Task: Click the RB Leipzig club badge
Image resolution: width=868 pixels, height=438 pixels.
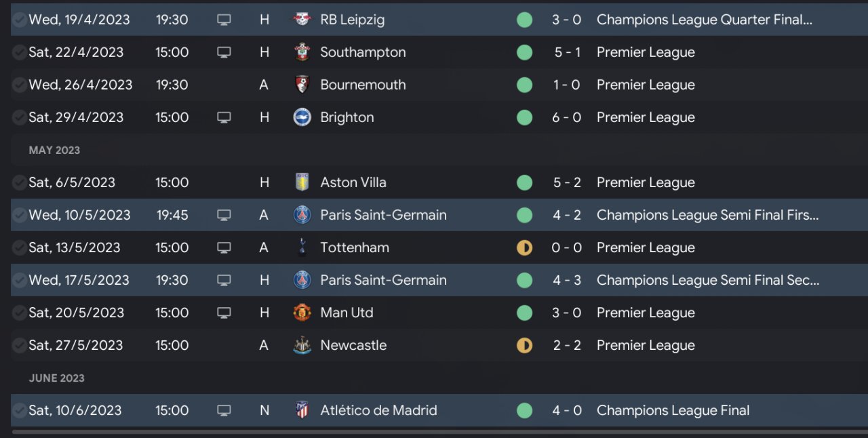Action: [302, 20]
